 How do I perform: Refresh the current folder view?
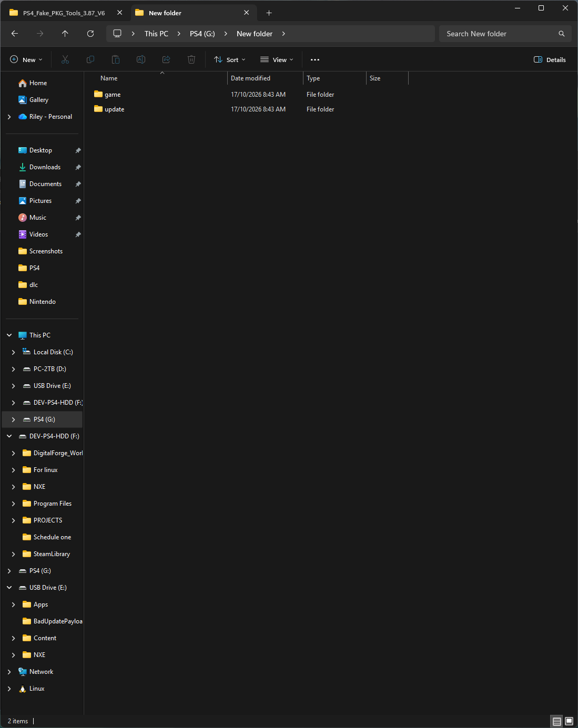pos(90,34)
